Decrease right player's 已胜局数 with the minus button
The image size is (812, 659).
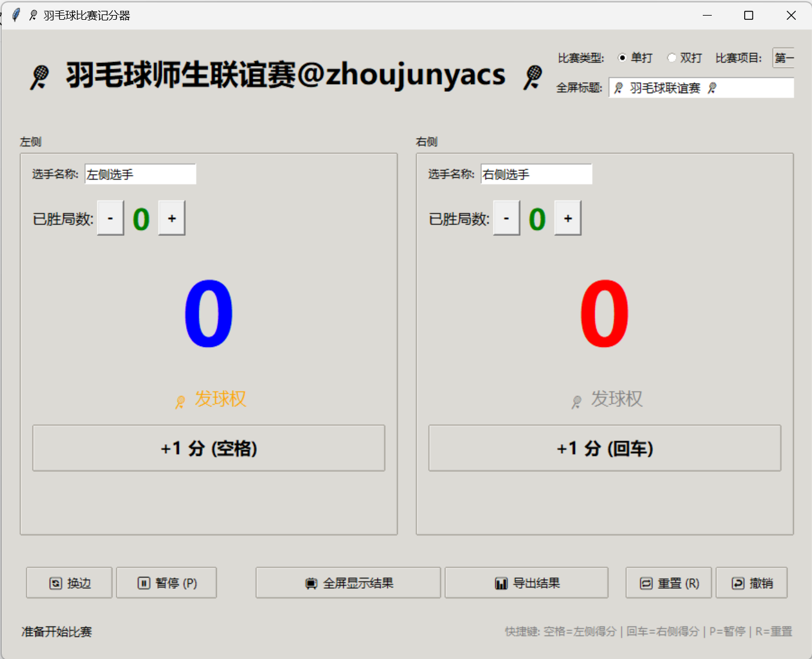coord(506,218)
